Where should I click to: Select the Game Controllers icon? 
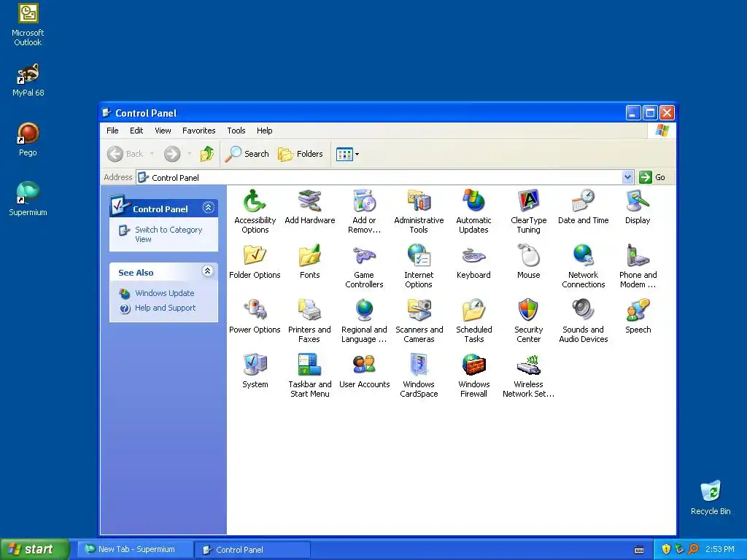click(x=365, y=265)
